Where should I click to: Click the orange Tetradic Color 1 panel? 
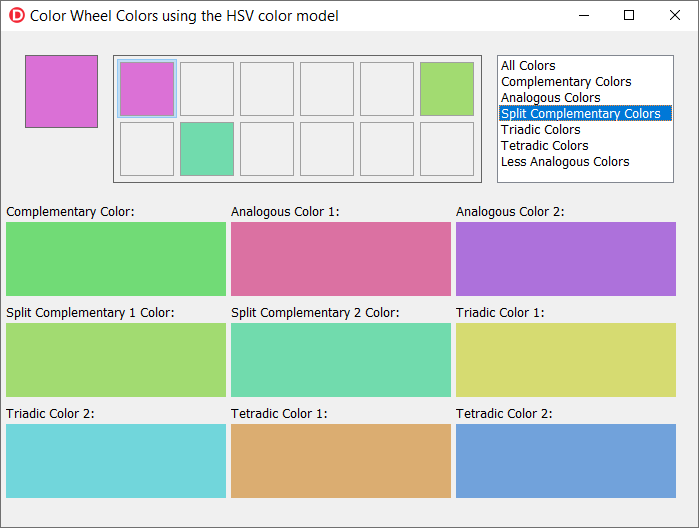[341, 461]
